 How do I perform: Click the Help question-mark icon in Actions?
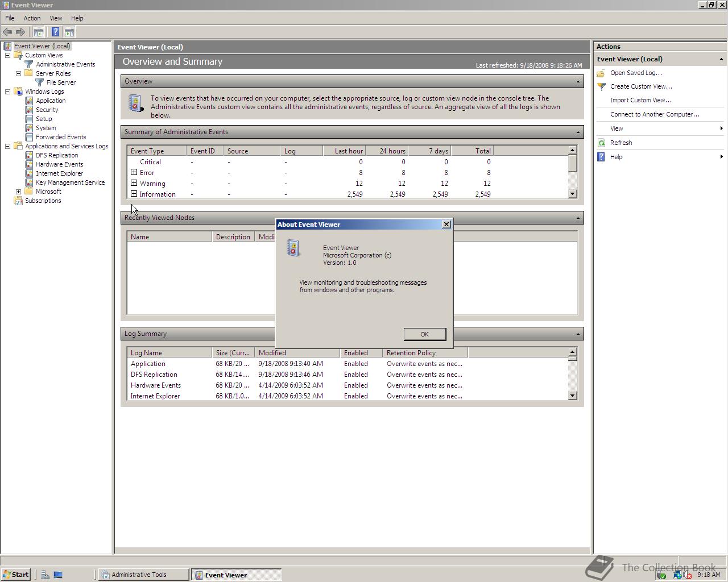(x=601, y=157)
